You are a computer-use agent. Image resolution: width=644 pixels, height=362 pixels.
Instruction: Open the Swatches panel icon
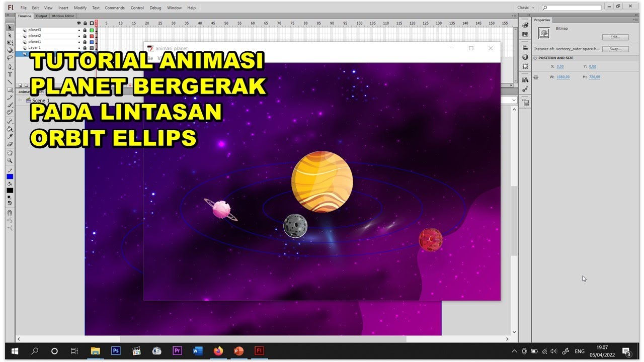(525, 34)
